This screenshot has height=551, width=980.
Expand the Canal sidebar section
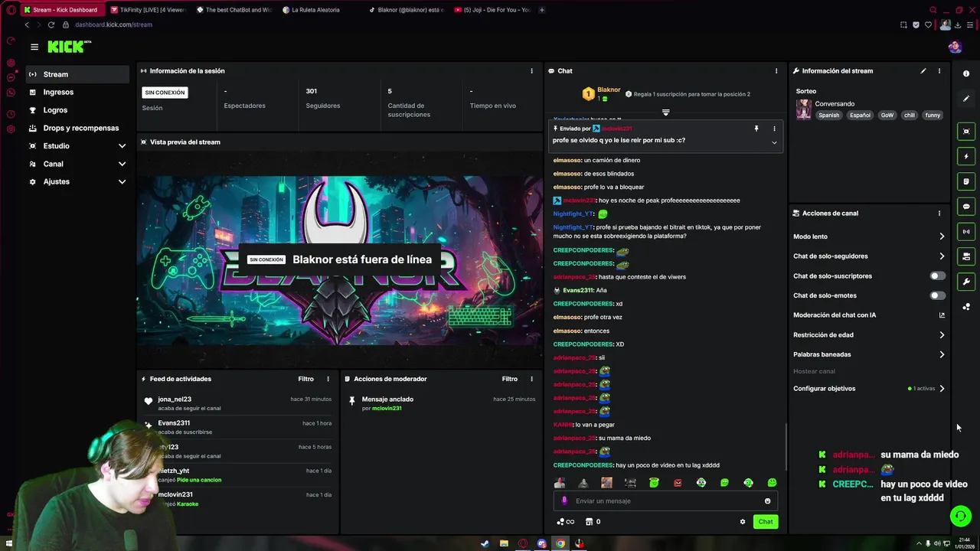point(77,164)
